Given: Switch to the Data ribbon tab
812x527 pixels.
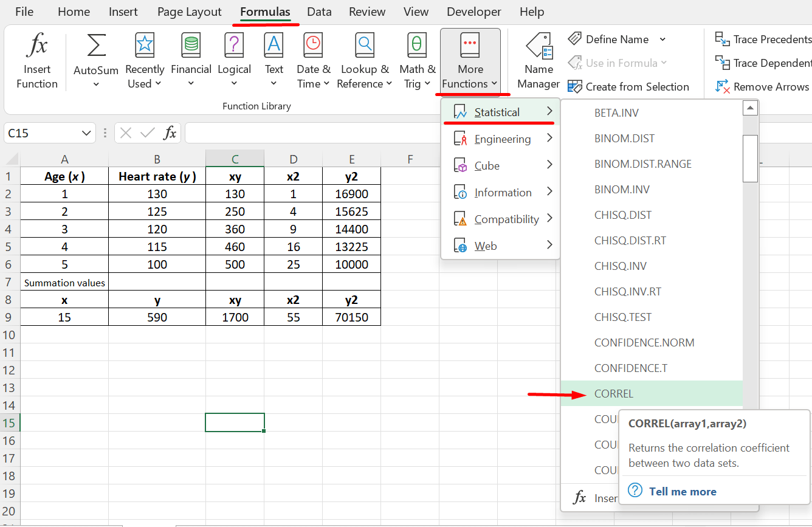Looking at the screenshot, I should [x=319, y=12].
